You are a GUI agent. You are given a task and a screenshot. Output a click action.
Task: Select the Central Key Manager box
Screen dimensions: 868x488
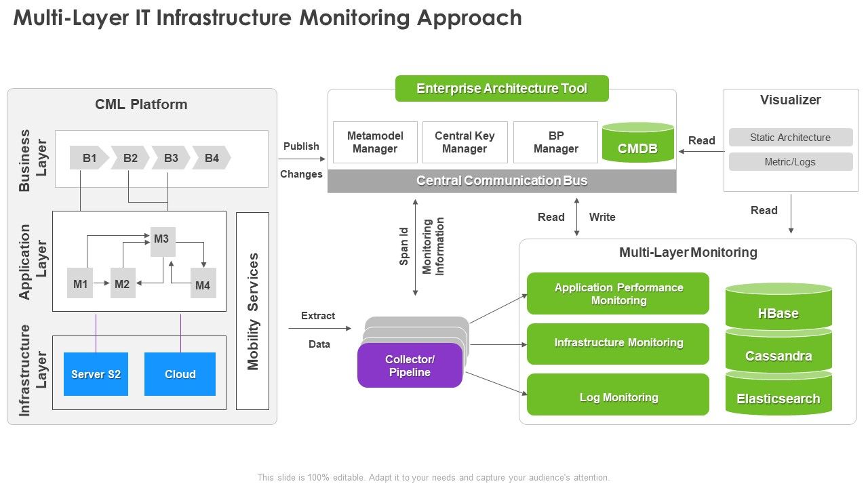point(465,142)
